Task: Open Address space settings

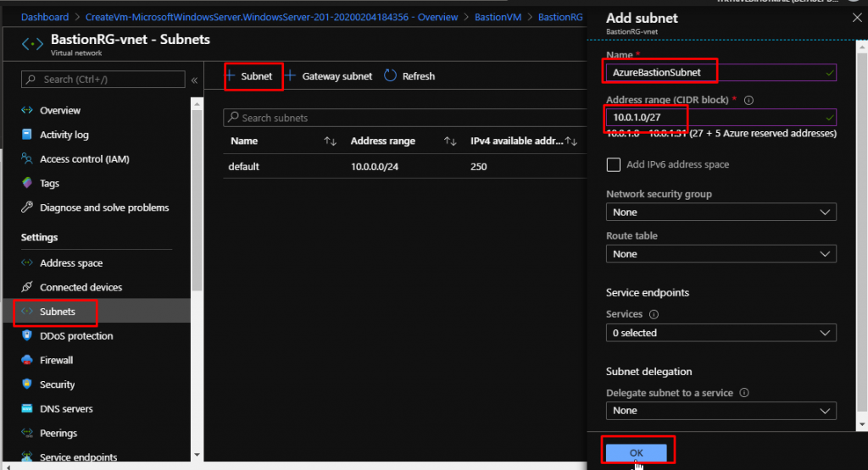Action: [71, 263]
